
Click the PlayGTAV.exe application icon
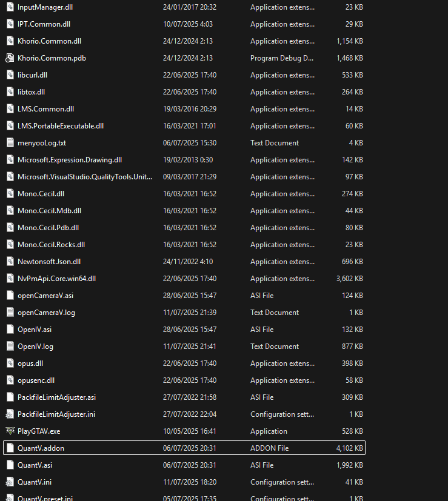10,431
